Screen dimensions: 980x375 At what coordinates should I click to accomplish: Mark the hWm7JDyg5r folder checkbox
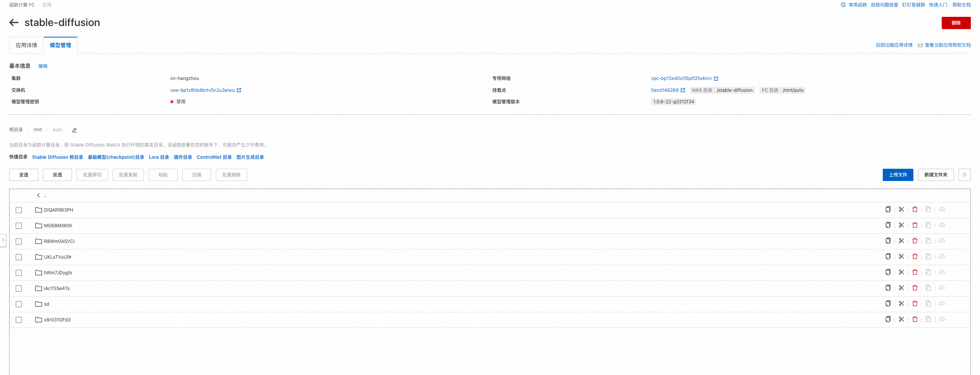pos(19,273)
